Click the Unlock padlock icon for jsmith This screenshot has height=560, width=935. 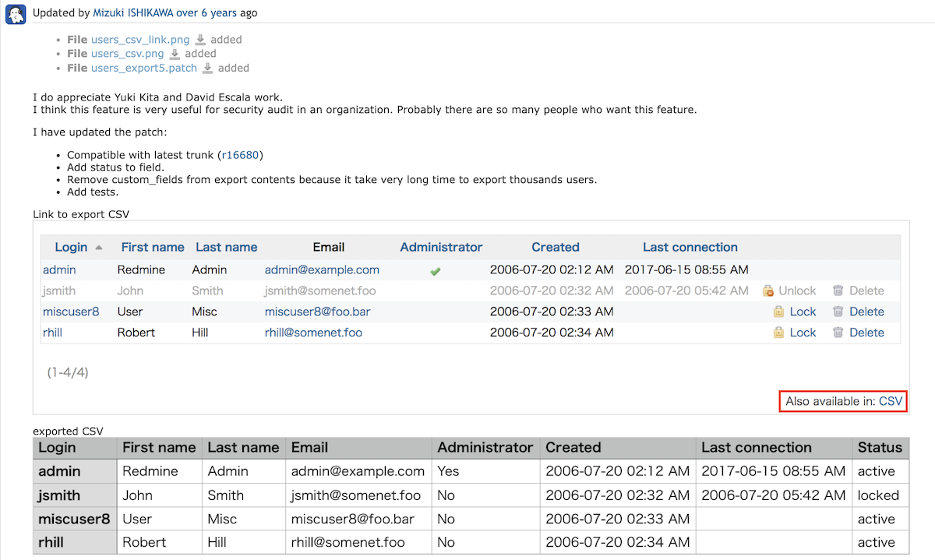pyautogui.click(x=768, y=291)
